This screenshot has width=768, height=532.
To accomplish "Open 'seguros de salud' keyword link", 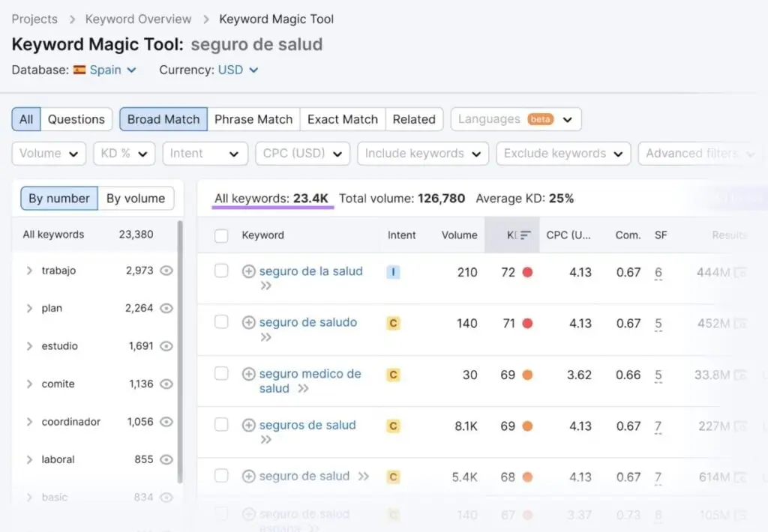I will pos(307,425).
